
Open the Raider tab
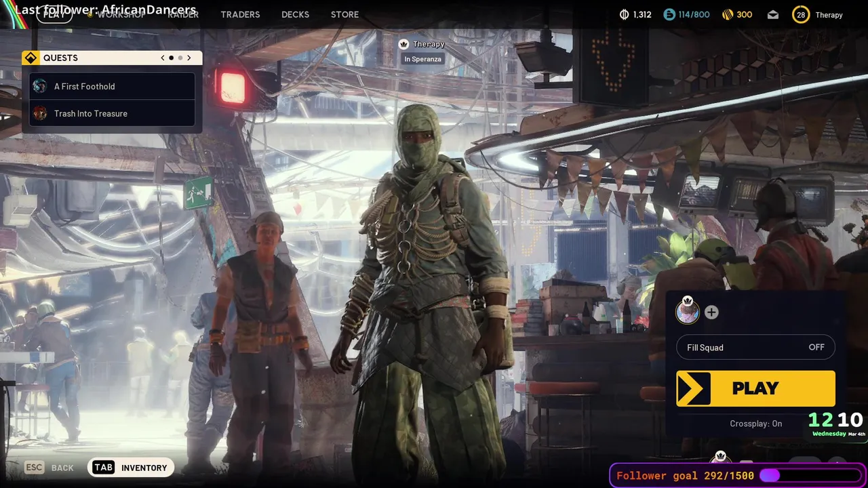(x=183, y=14)
